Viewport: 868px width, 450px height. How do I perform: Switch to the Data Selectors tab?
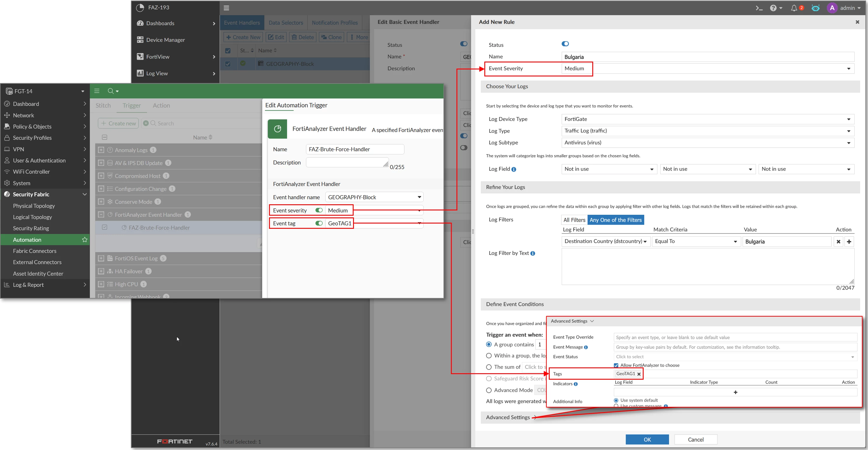(x=286, y=22)
